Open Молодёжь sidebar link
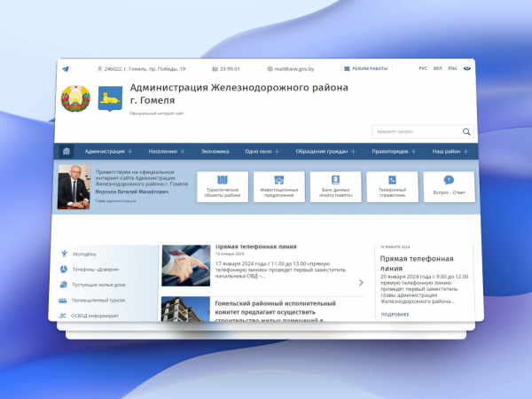 (x=84, y=254)
